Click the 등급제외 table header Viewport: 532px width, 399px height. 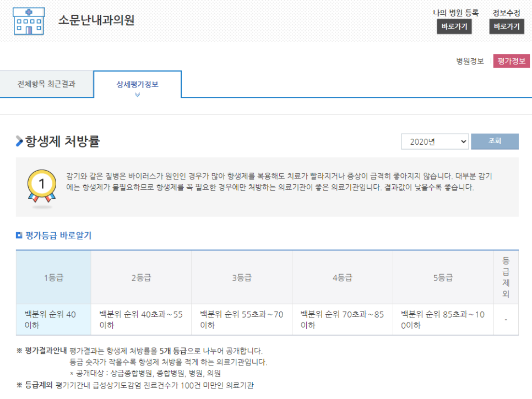(506, 277)
